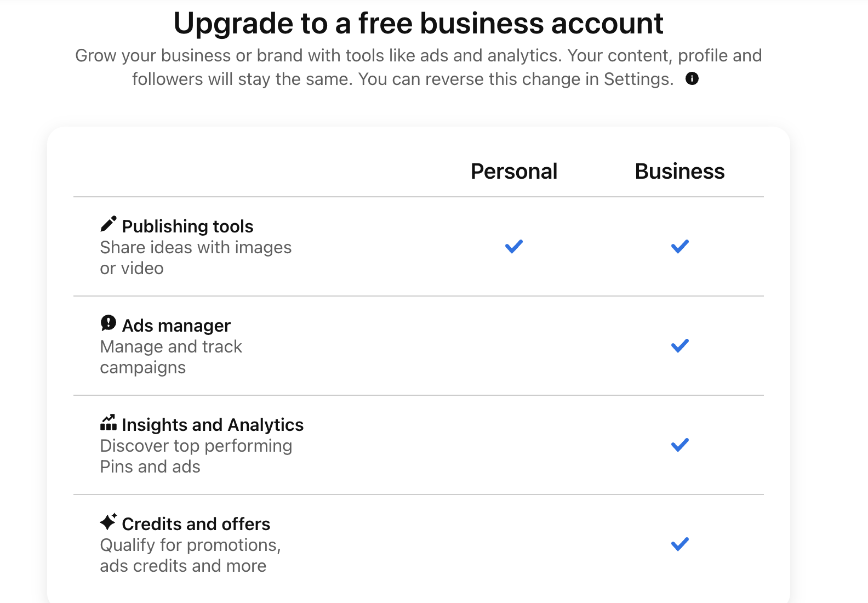868x603 pixels.
Task: Click the Upgrade to a free business account heading
Action: point(418,24)
